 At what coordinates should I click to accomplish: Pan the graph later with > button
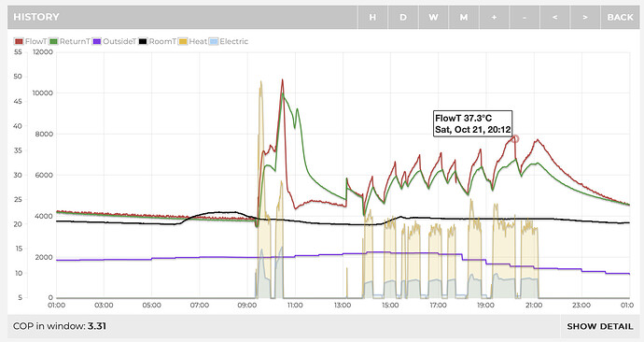point(585,17)
